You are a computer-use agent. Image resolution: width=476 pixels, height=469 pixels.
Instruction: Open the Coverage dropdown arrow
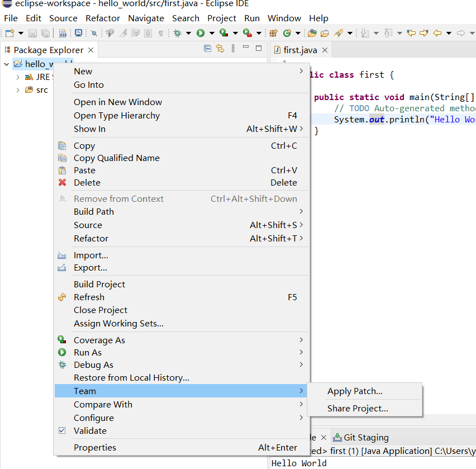tap(235, 33)
